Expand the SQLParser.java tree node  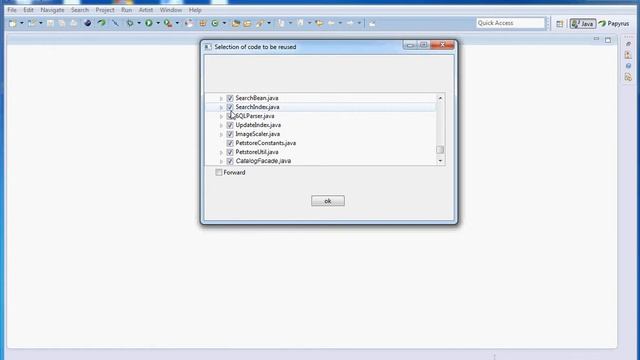pyautogui.click(x=221, y=116)
